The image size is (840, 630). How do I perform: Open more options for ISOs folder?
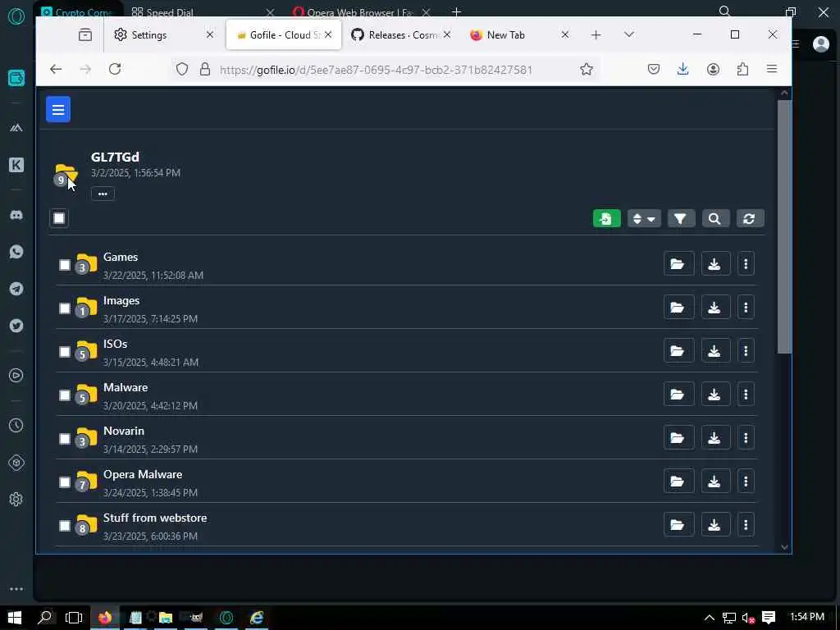(x=746, y=350)
